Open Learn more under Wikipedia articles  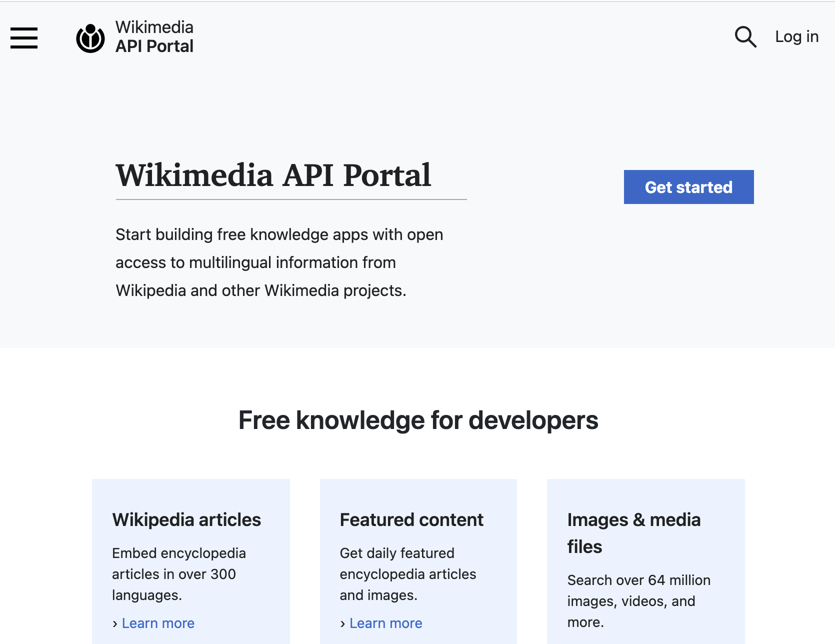point(158,623)
